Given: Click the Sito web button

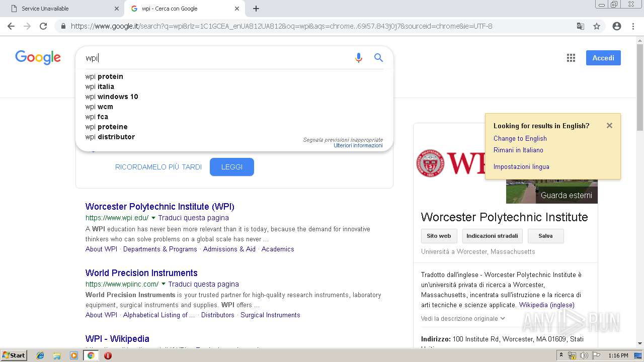Looking at the screenshot, I should 439,236.
